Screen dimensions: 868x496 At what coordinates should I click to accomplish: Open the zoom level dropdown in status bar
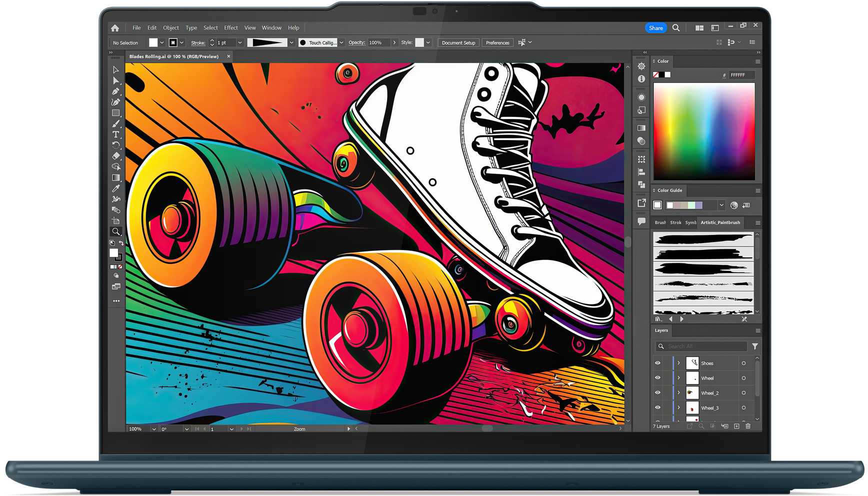[153, 429]
